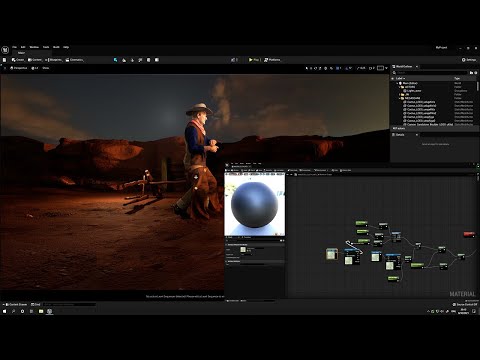The height and width of the screenshot is (360, 480).
Task: Click Source Control Off status
Action: click(465, 305)
